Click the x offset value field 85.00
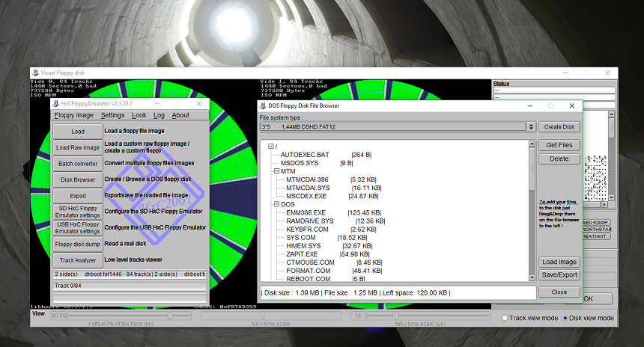Image resolution: width=644 pixels, height=347 pixels. (58, 316)
